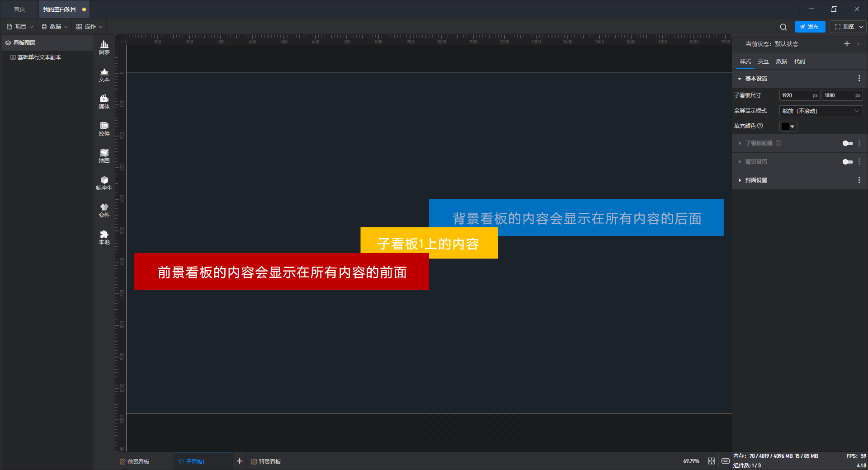Screen dimensions: 868x470
Task: Click the sub-board height field 1080
Action: click(842, 95)
